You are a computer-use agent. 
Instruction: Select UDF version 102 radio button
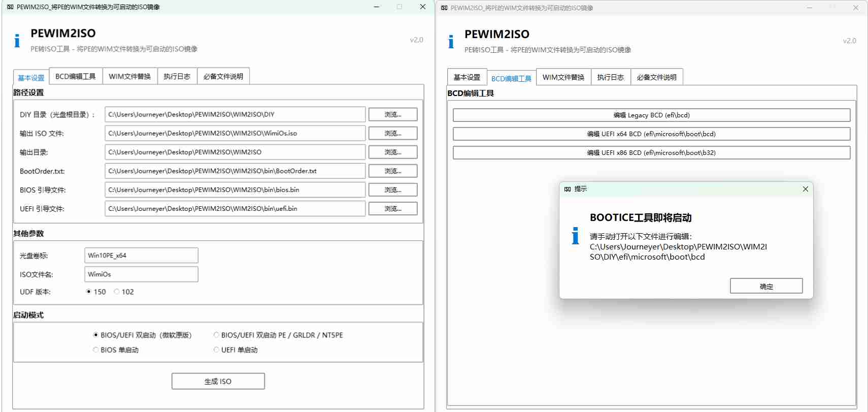tap(117, 292)
